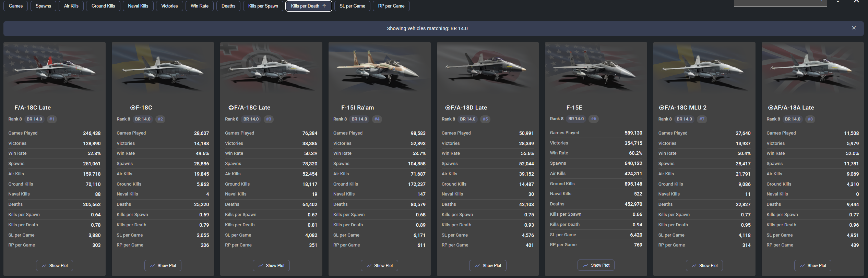
Task: Select the F/A-18C MLU 2 vehicle title
Action: (683, 108)
